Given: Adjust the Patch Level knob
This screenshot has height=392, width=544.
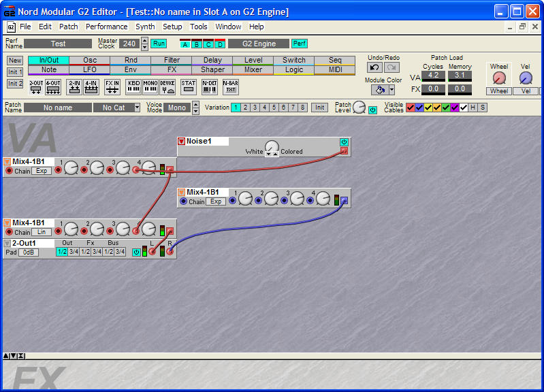Looking at the screenshot, I should coord(359,108).
